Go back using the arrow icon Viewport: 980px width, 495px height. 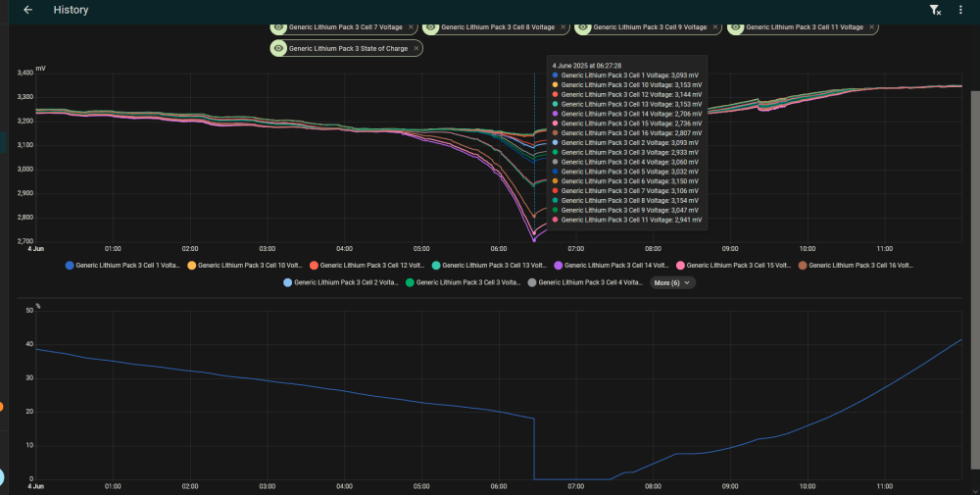point(27,10)
